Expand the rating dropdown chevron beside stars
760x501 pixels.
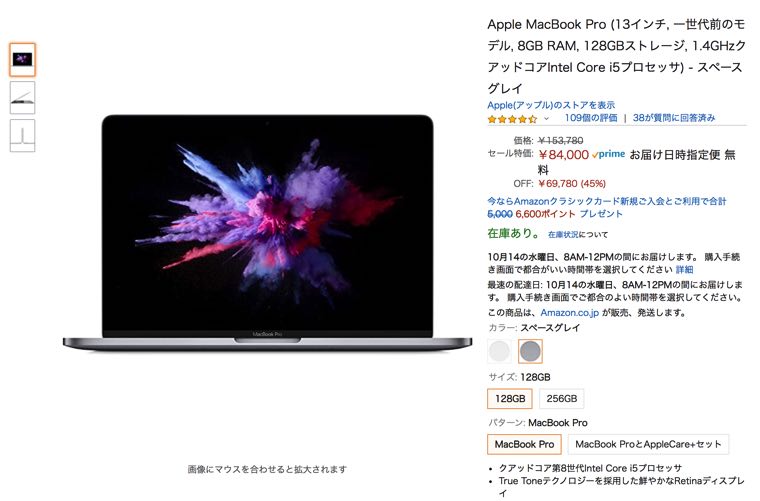[546, 119]
